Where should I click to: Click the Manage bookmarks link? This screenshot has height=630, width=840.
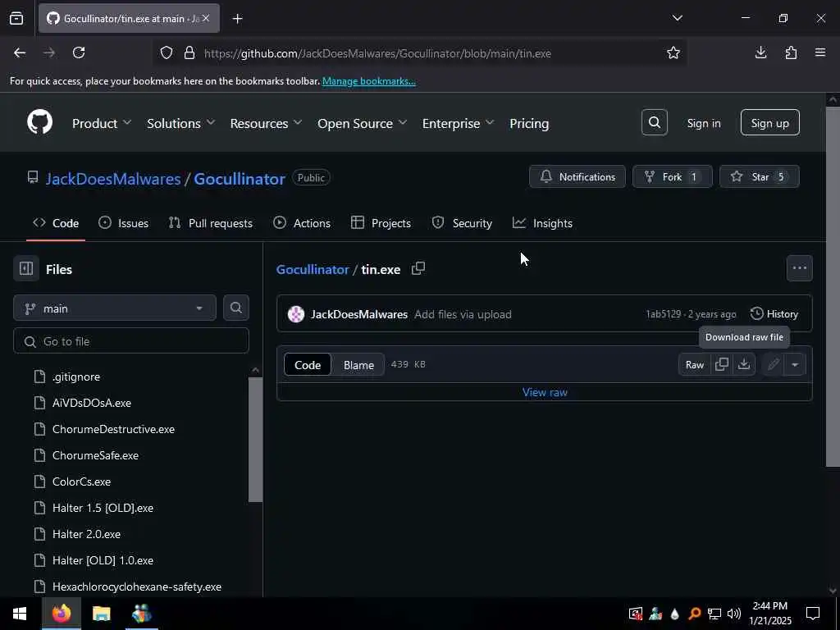tap(368, 81)
